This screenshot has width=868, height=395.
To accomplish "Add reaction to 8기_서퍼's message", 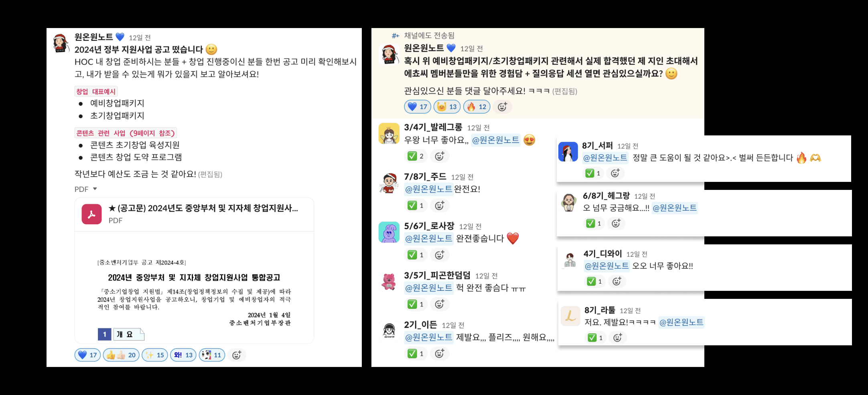I will (x=615, y=173).
